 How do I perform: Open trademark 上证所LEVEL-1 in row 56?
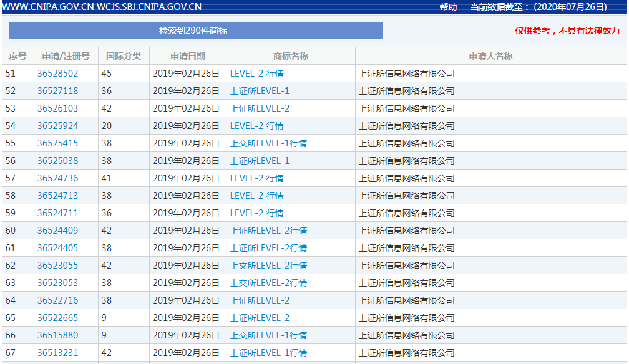[260, 161]
